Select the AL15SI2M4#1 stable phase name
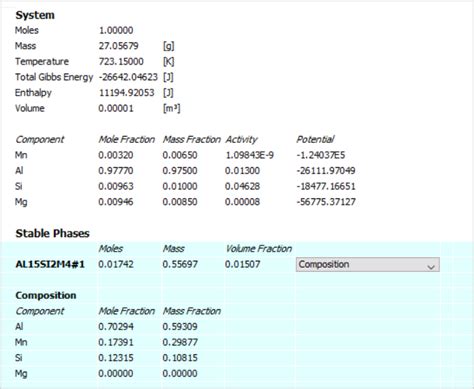 (x=50, y=264)
